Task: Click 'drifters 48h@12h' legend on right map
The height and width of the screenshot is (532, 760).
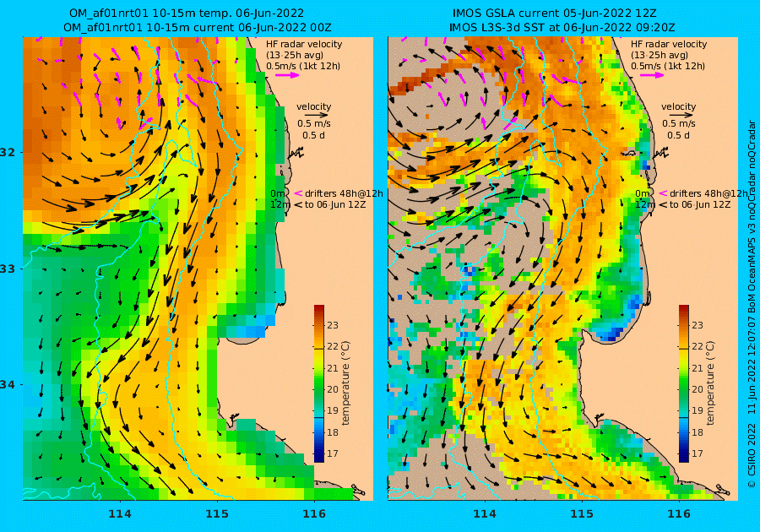Action: (x=708, y=193)
